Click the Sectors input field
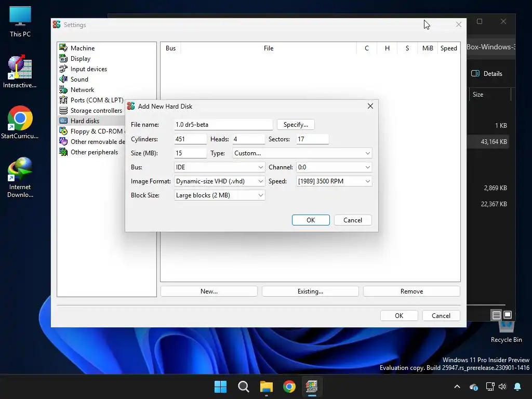532x399 pixels. click(x=312, y=139)
